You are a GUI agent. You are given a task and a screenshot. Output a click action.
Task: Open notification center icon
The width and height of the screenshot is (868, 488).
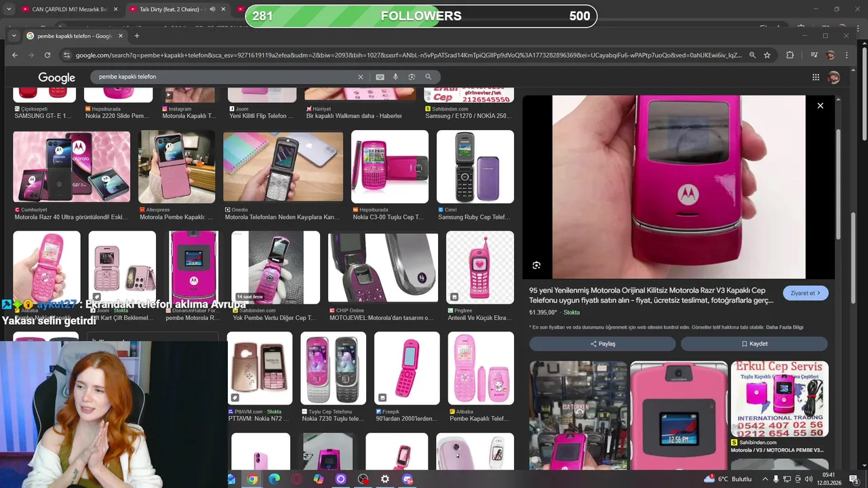854,479
